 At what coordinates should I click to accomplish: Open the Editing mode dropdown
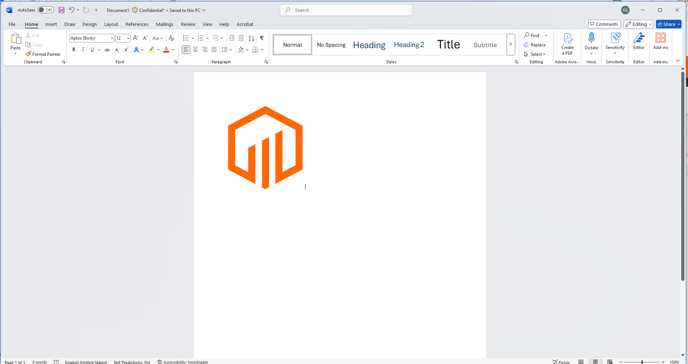(x=638, y=24)
